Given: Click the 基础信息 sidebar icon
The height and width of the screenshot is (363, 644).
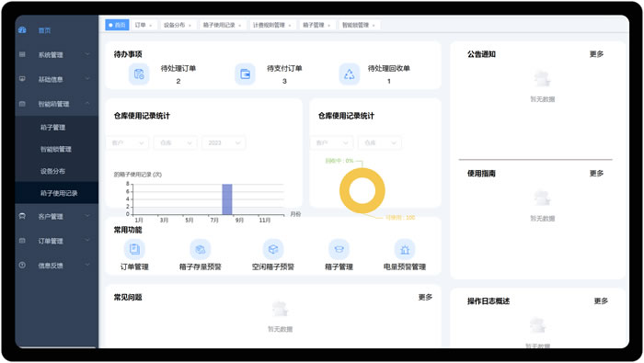Looking at the screenshot, I should coord(22,79).
